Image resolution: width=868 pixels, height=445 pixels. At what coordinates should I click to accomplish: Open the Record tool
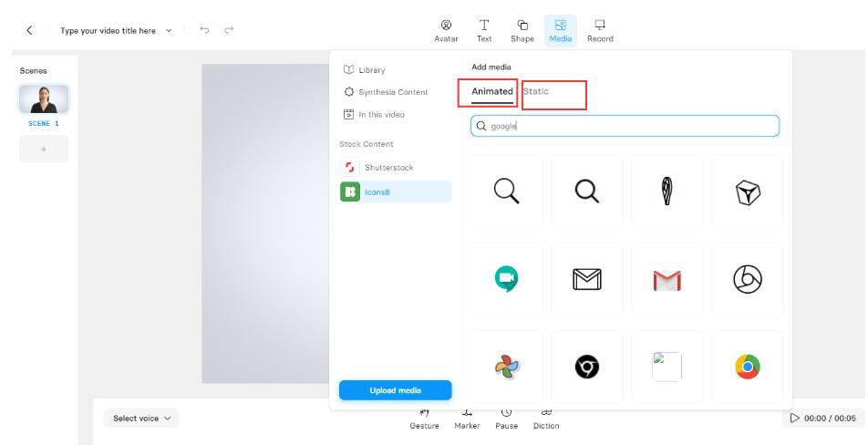pyautogui.click(x=600, y=31)
